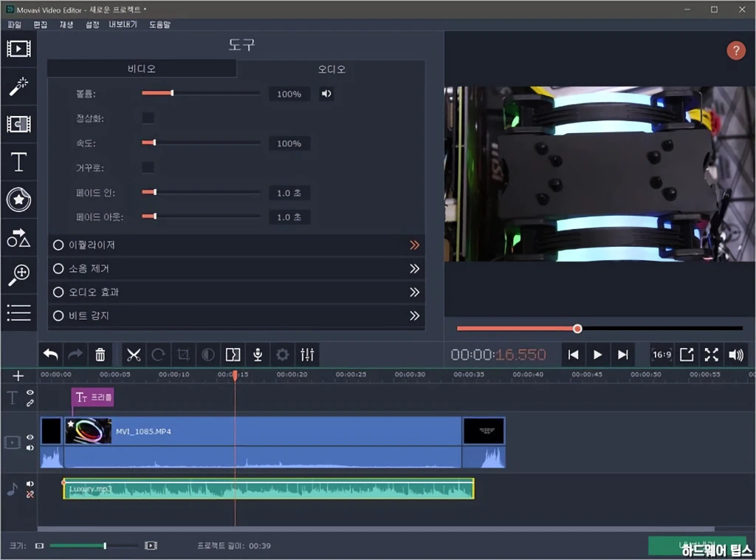Select the purple title clip on timeline

(x=93, y=397)
